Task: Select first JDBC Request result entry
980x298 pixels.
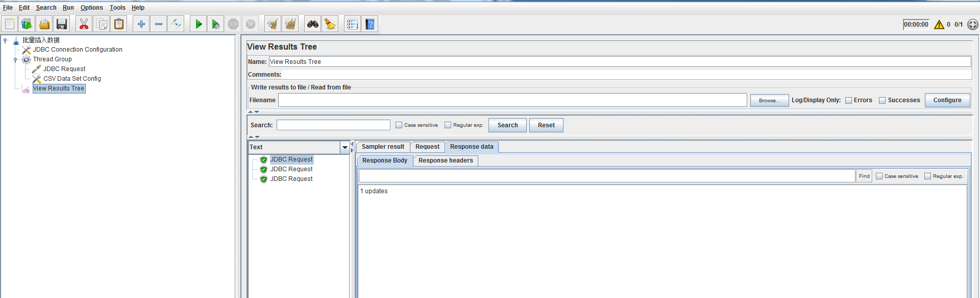Action: pos(291,159)
